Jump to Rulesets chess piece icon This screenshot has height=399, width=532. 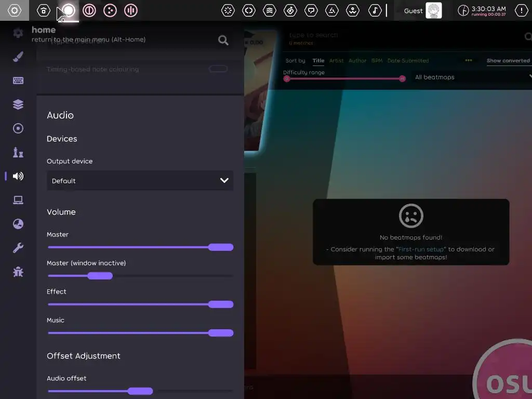click(18, 152)
